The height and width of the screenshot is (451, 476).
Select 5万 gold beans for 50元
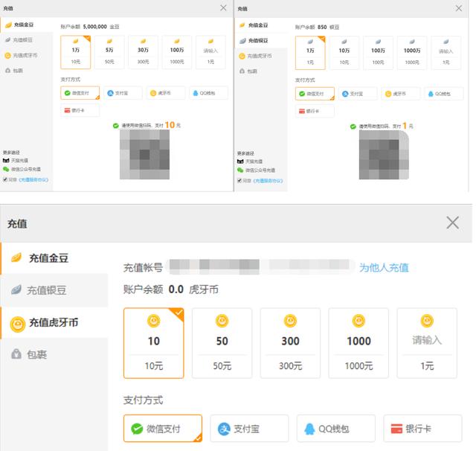109,52
